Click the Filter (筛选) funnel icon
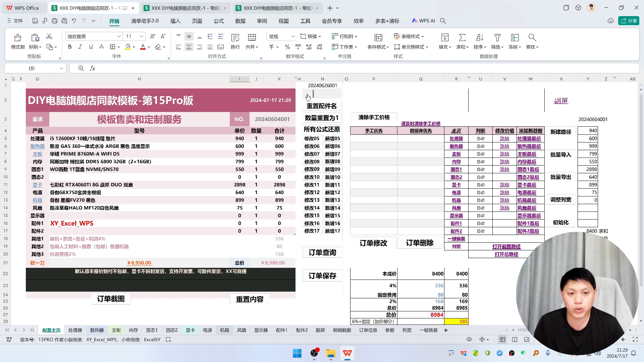644x362 pixels. click(x=497, y=38)
